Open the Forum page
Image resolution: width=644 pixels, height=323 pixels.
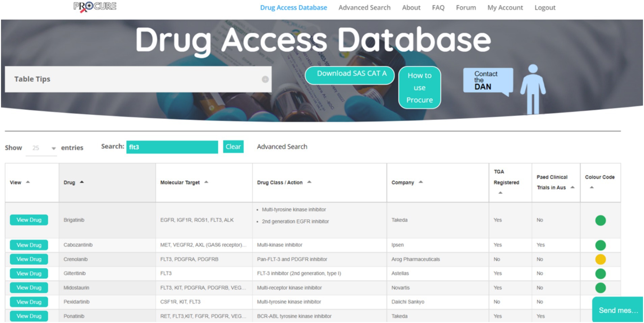click(466, 7)
